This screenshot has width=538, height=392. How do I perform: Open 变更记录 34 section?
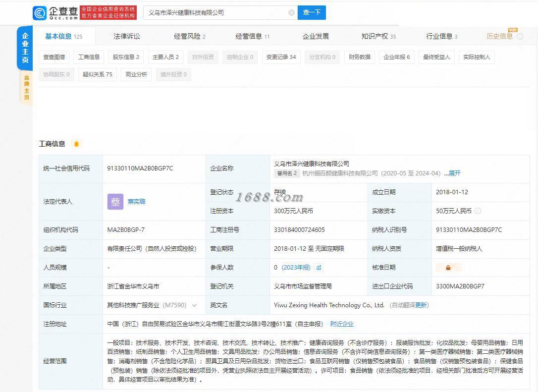[281, 57]
